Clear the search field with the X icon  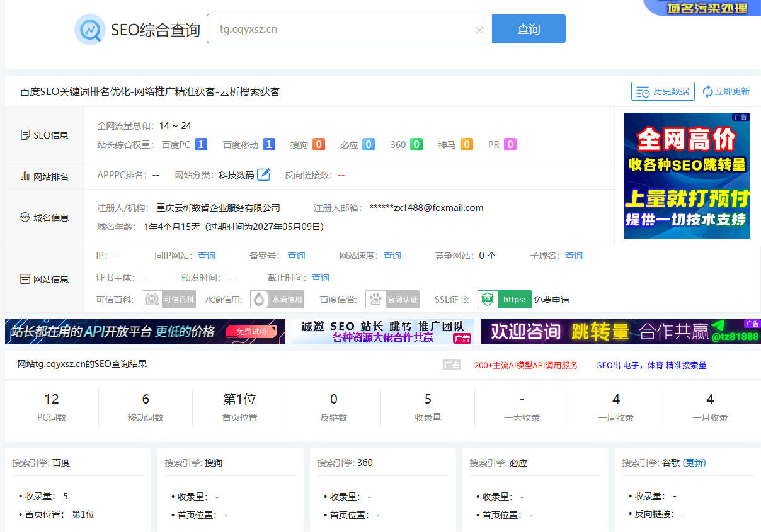pyautogui.click(x=479, y=30)
